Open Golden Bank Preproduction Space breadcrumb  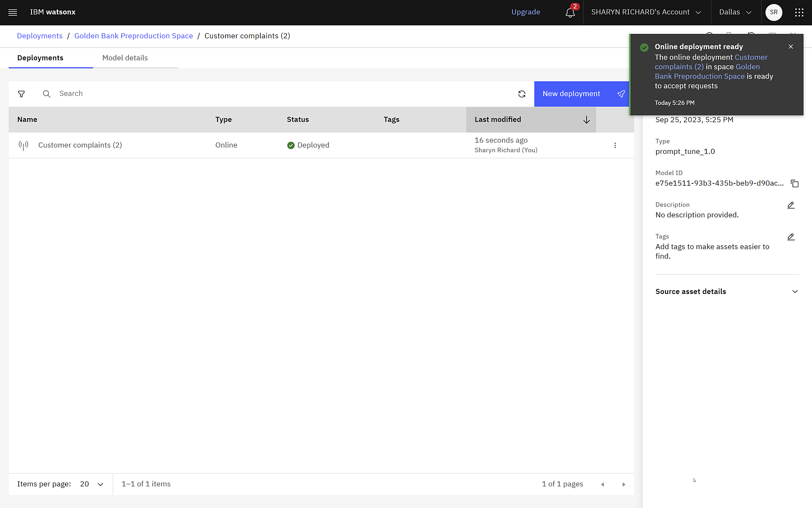click(133, 36)
